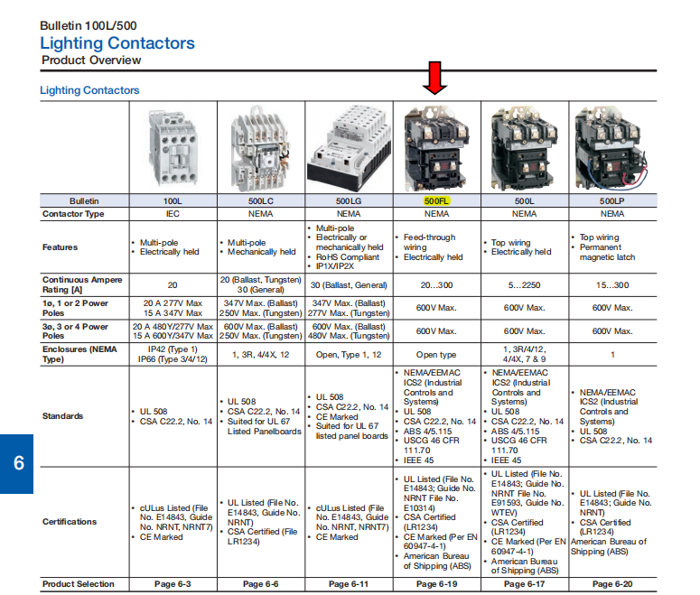700x595 pixels.
Task: Click 'Continuous Ampere Rating [A]' row label
Action: 82,284
